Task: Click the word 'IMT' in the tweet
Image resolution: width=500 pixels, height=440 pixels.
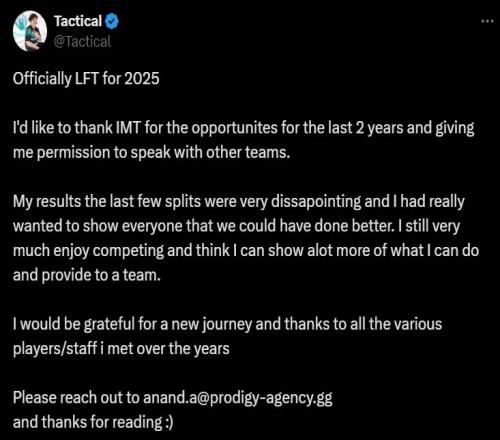Action: tap(128, 128)
